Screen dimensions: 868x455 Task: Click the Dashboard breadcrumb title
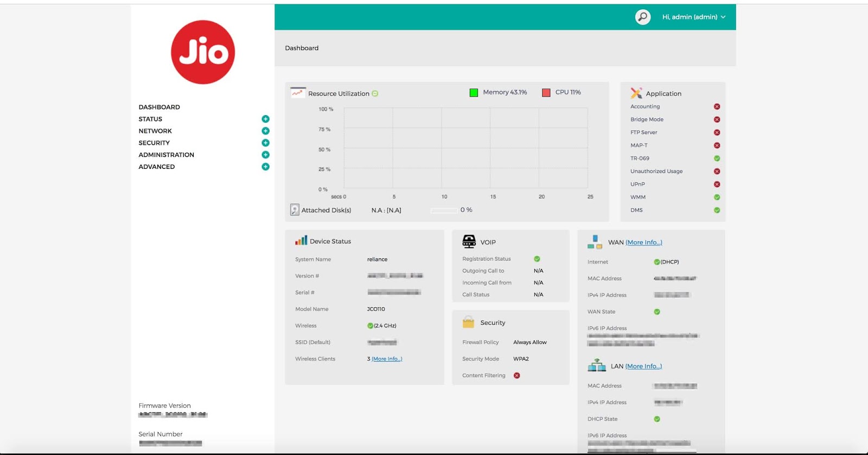302,48
